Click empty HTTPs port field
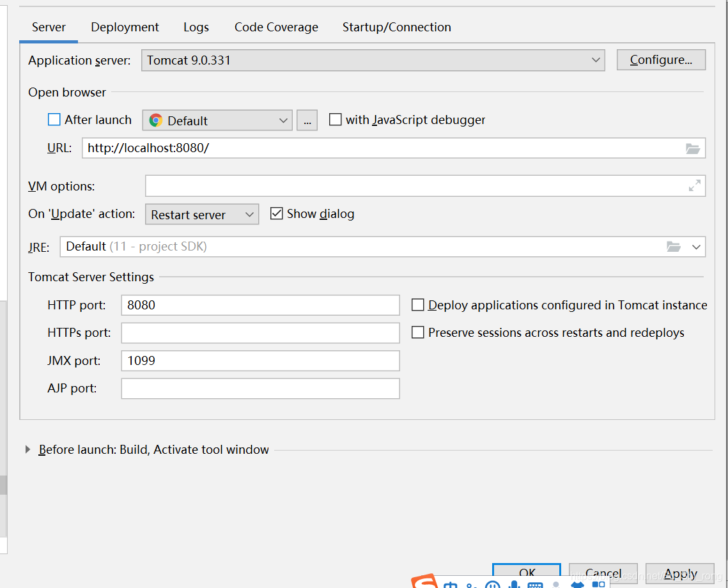Screen dimensions: 728x588 pos(261,333)
